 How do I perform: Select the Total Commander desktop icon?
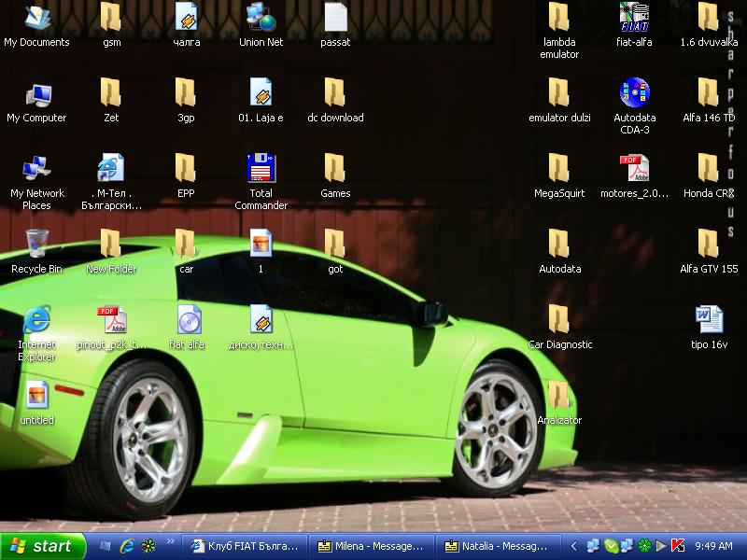tap(261, 169)
